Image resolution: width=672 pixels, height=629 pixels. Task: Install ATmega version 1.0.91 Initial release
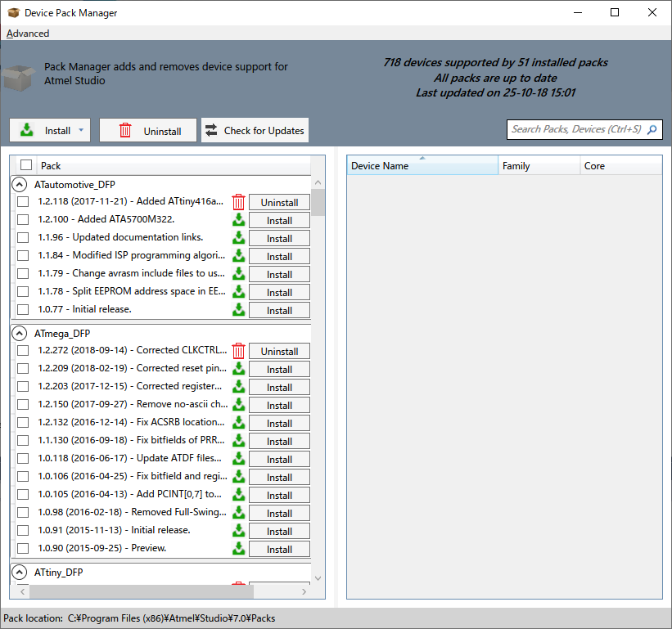[279, 532]
